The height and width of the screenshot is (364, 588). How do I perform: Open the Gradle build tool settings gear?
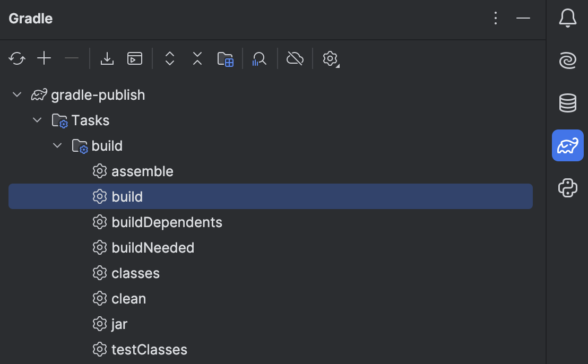click(x=331, y=58)
